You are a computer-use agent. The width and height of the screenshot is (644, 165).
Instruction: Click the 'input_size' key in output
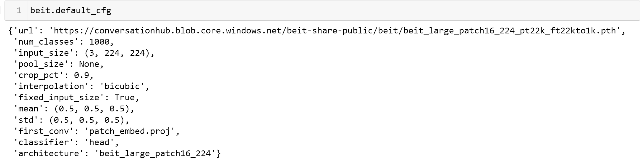pos(44,53)
